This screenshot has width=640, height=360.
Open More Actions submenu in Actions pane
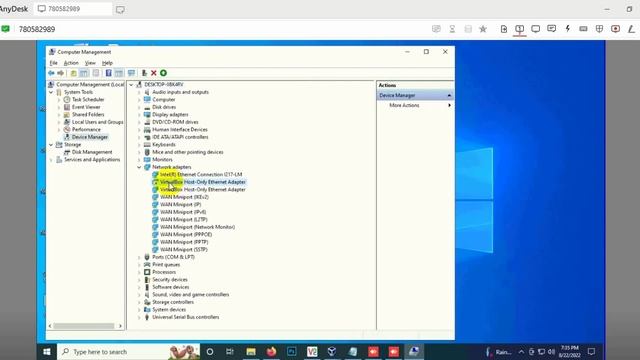(x=415, y=105)
